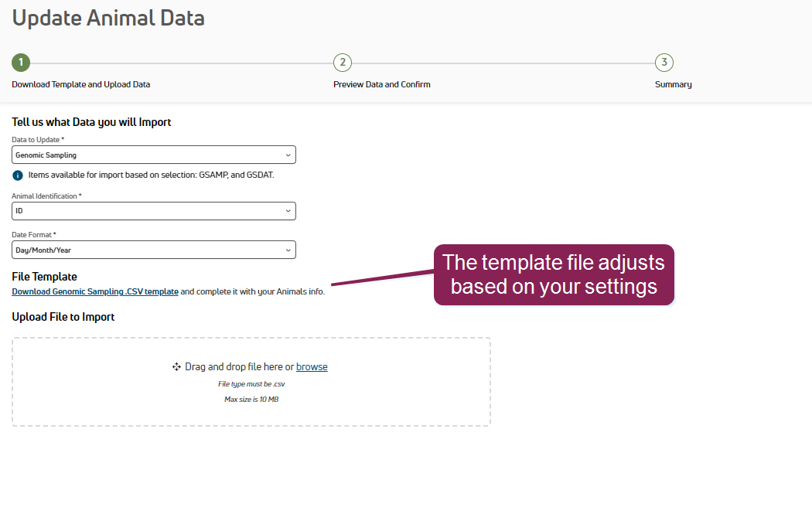
Task: Click the Upload File to Import heading
Action: coord(63,317)
